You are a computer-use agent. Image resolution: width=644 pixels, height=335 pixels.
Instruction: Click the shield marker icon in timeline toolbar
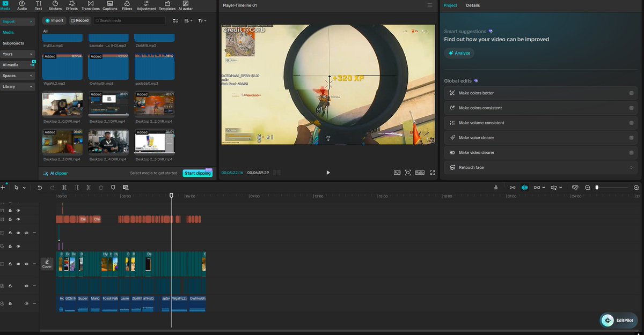click(x=113, y=188)
